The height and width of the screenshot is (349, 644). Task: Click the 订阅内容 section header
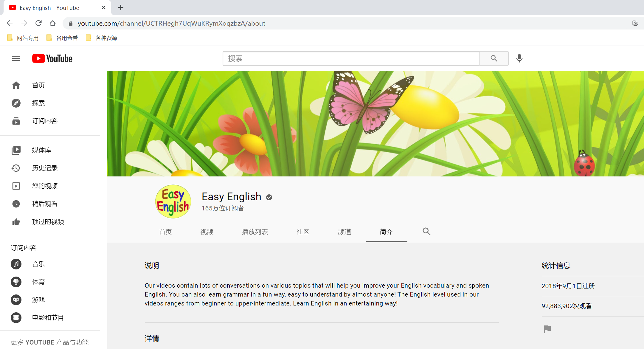tap(24, 248)
